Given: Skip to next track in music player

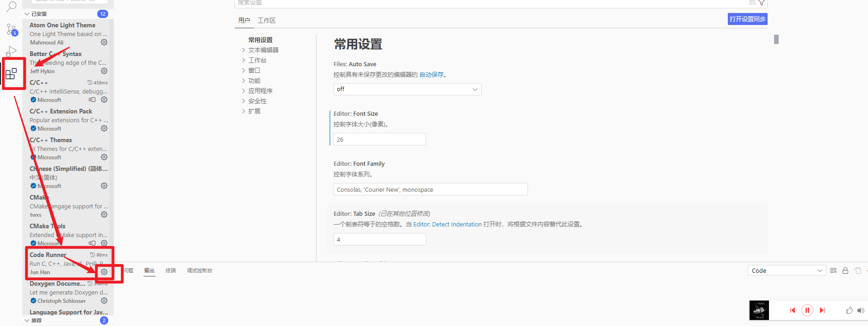Looking at the screenshot, I should pyautogui.click(x=822, y=310).
